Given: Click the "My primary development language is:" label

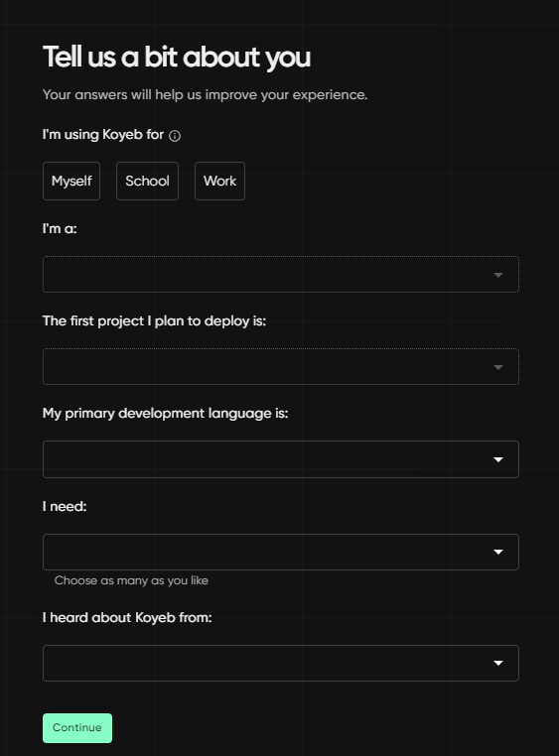Looking at the screenshot, I should (x=165, y=414).
